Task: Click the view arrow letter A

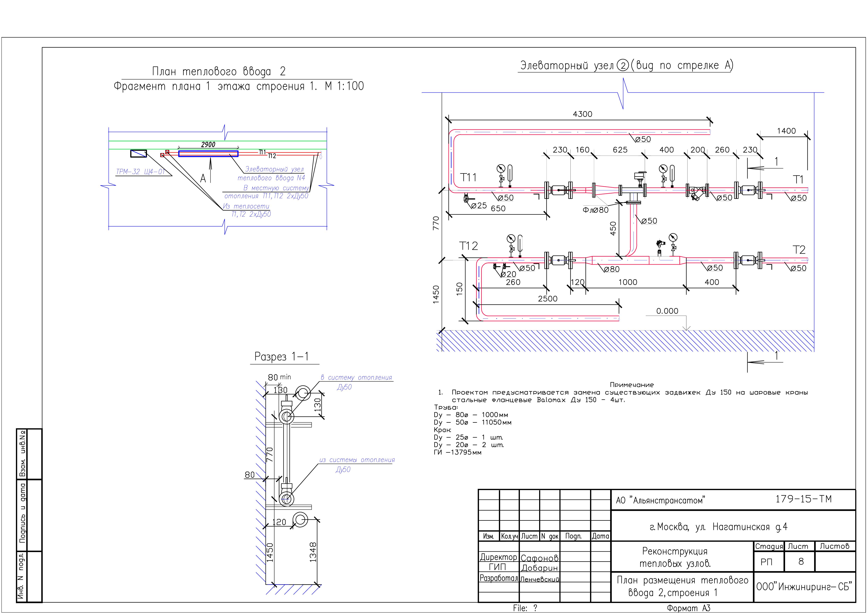Action: pos(203,178)
